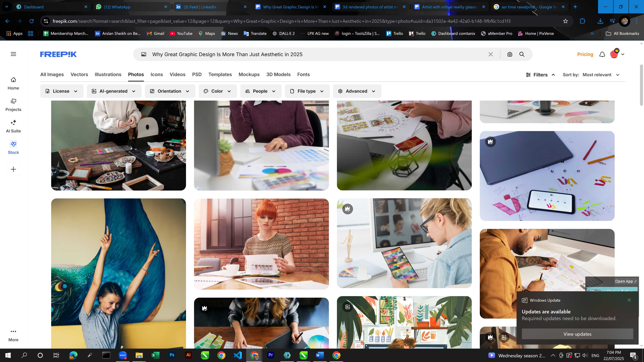
Task: Open search by image camera icon
Action: [x=510, y=54]
